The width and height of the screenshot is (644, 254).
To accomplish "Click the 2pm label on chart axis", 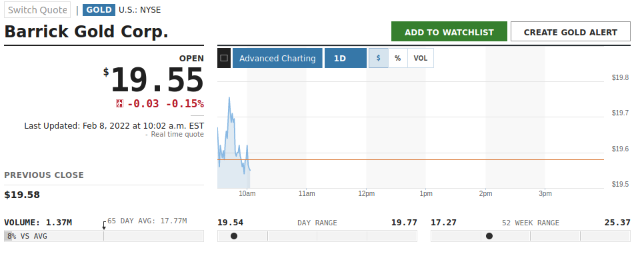I will (485, 193).
